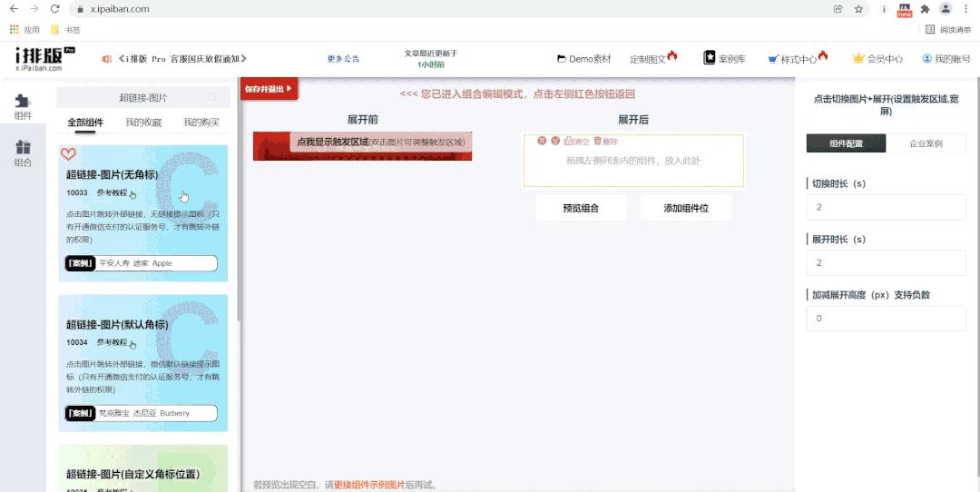Click the first round red icon in 展开后 slot
The width and height of the screenshot is (980, 492).
tap(542, 141)
